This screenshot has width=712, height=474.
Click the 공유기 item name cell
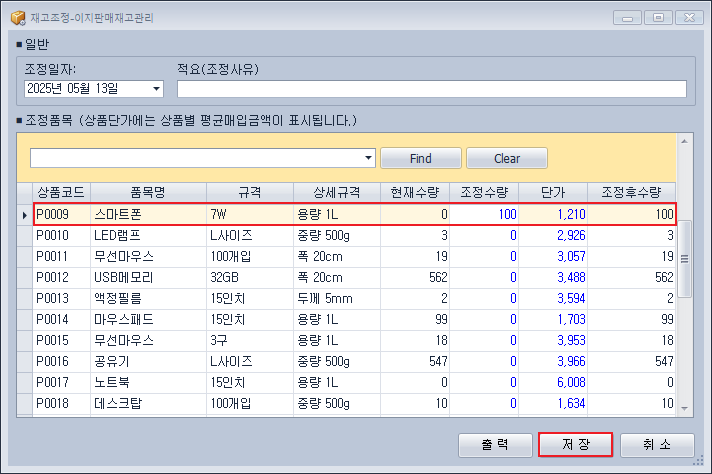(148, 362)
